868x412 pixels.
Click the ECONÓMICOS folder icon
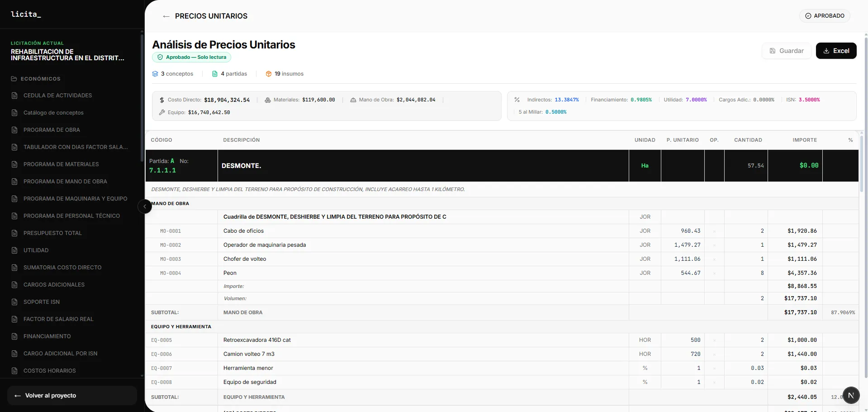coord(14,79)
